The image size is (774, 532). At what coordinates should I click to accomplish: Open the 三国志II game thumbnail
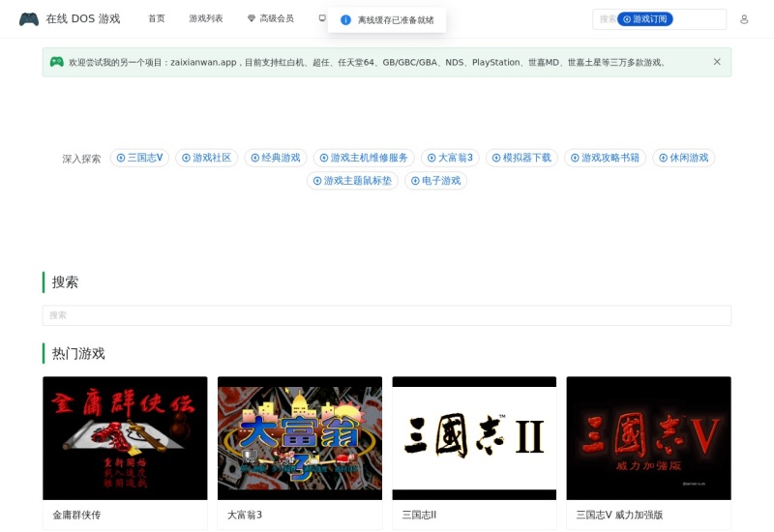[x=474, y=438]
